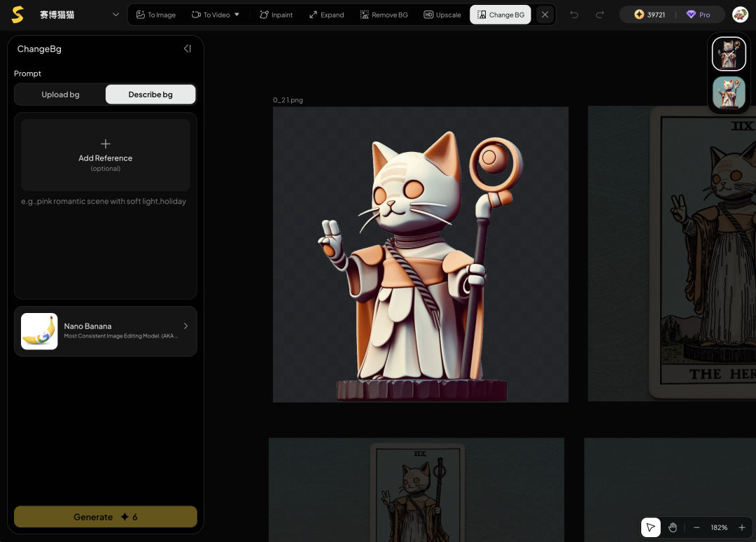756x542 pixels.
Task: Open the 39721 credits balance
Action: click(x=650, y=15)
